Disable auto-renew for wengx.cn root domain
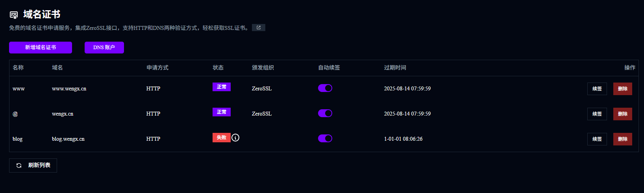Screen dimensions: 644x193 point(325,113)
